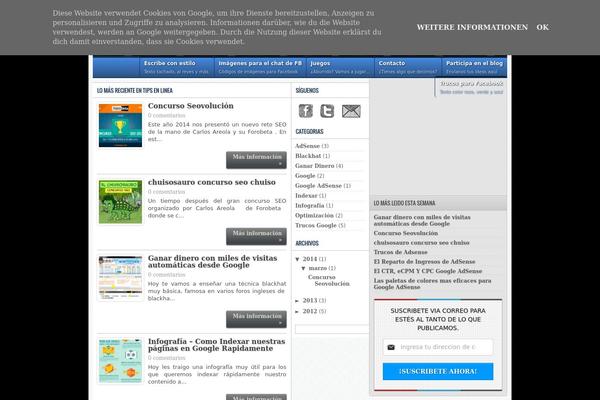Expand the 2012 archive year

pyautogui.click(x=297, y=312)
